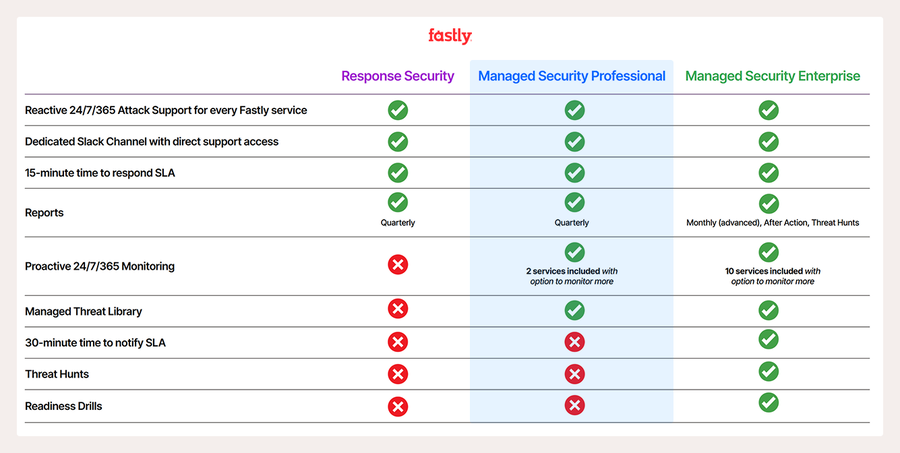Click the Proactive 24/7/365 Monitoring row label
The width and height of the screenshot is (900, 453).
[100, 266]
